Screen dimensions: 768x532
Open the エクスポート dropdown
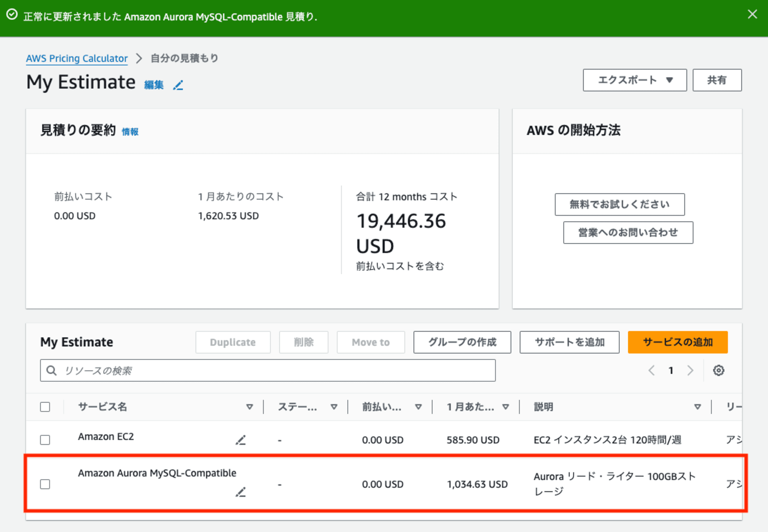click(x=635, y=80)
